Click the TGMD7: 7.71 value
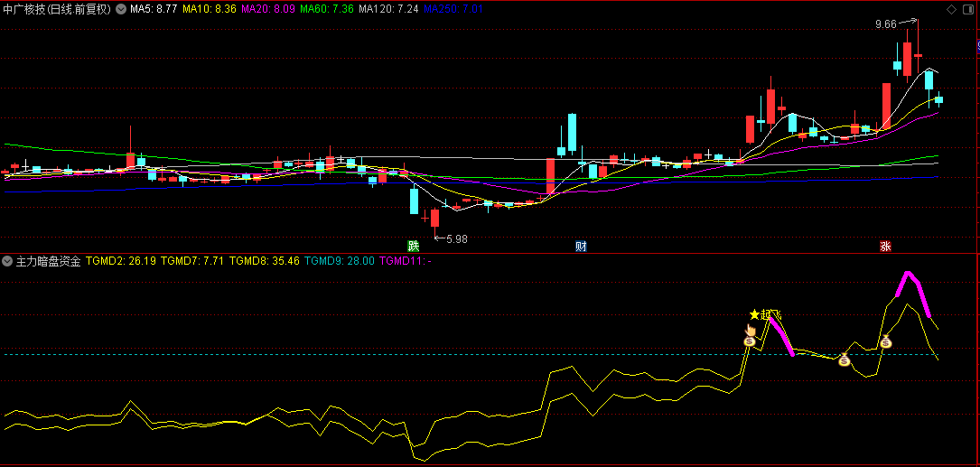The image size is (980, 467). tap(192, 261)
